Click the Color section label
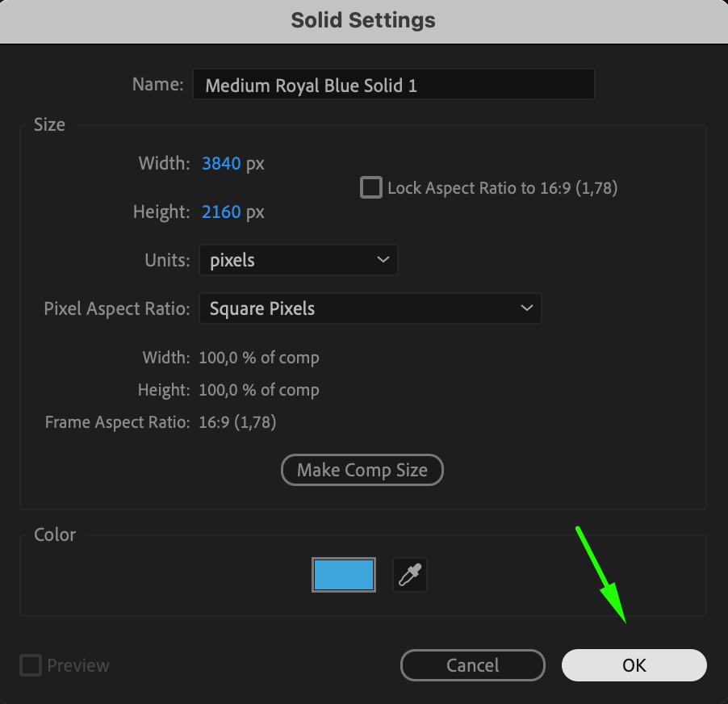Screen dimensions: 728x704 (x=55, y=534)
